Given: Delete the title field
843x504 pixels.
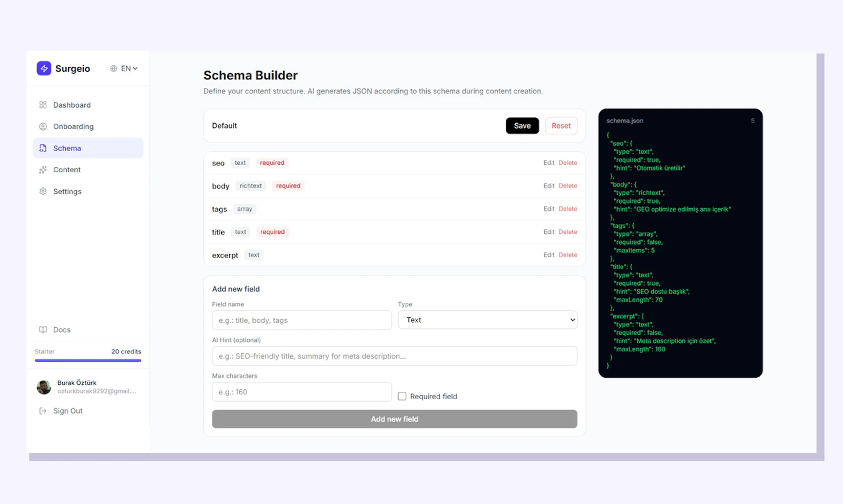Looking at the screenshot, I should tap(568, 232).
